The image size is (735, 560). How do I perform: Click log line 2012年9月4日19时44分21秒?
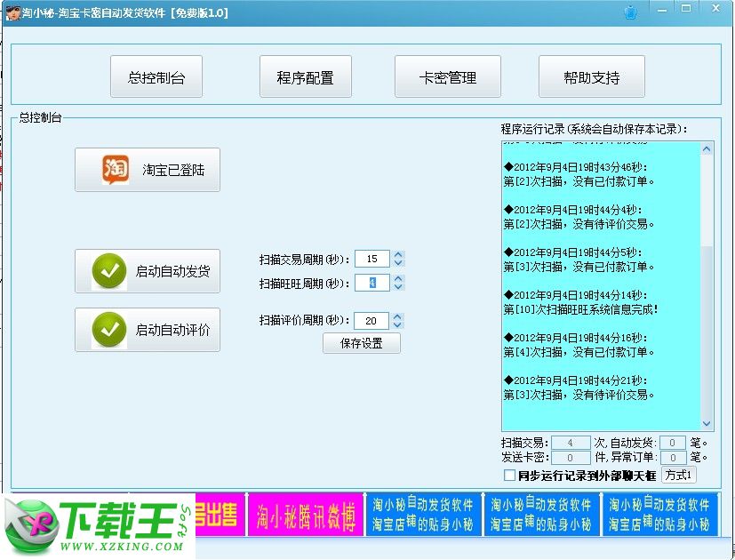(576, 380)
